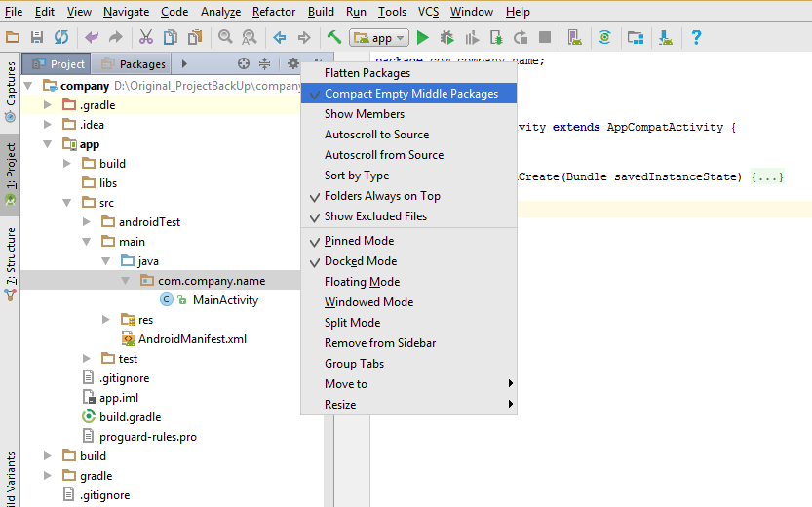This screenshot has width=812, height=507.
Task: Open the project panel gear settings icon
Action: (x=293, y=63)
